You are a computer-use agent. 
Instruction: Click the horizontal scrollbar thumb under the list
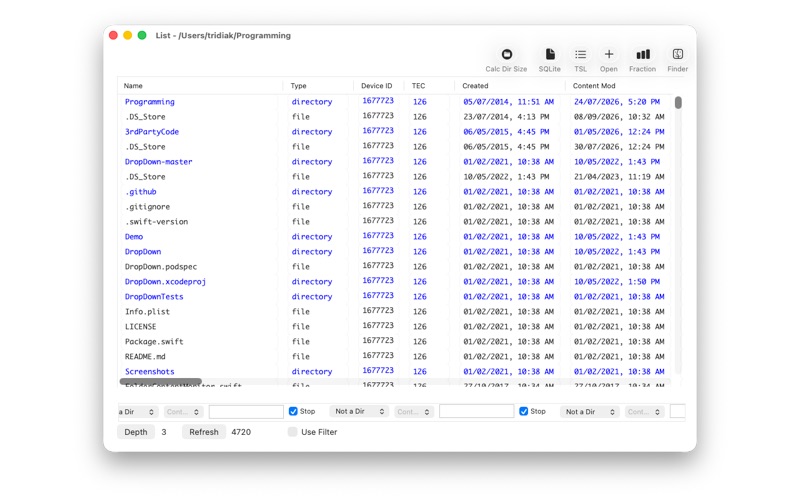click(161, 382)
